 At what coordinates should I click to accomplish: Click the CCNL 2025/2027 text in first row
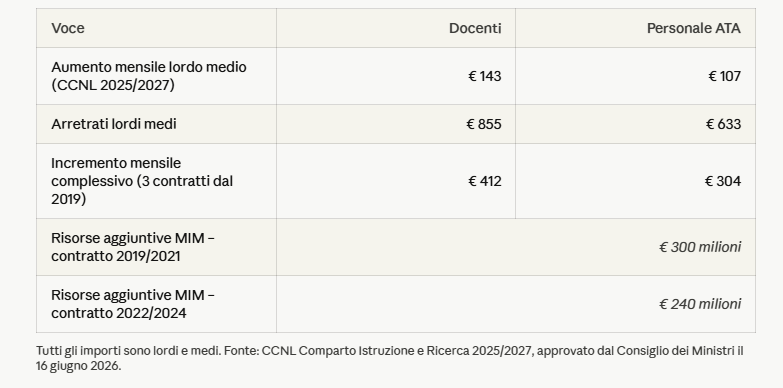coord(113,85)
